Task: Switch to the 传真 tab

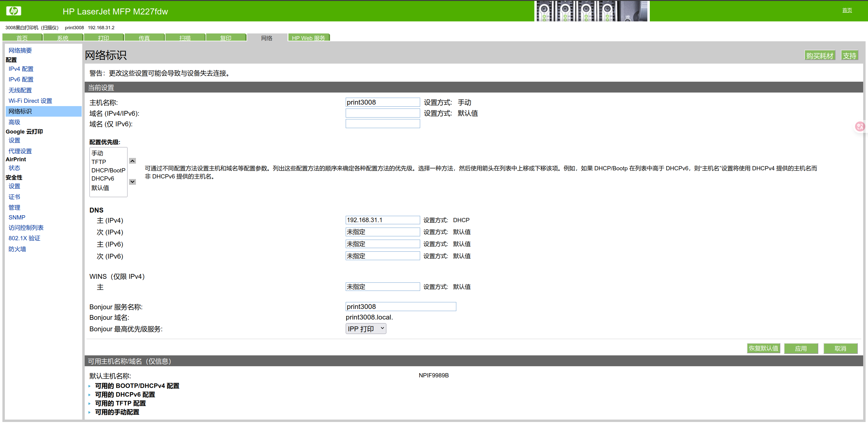Action: tap(144, 38)
